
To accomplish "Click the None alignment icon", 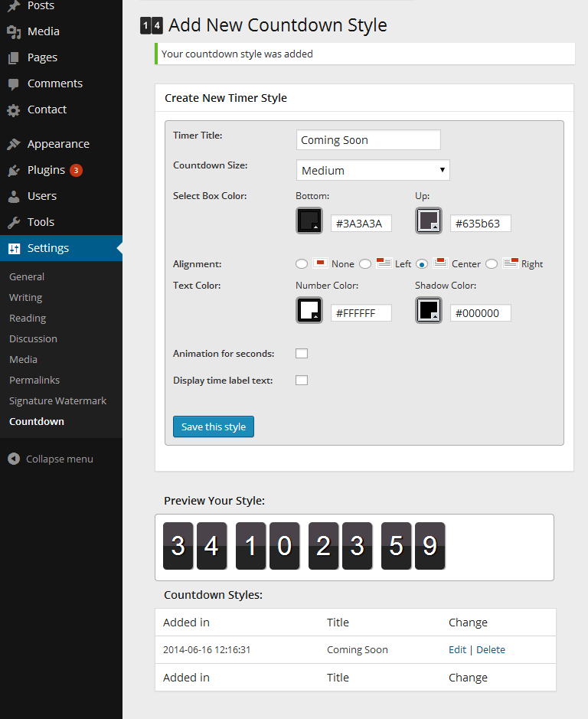I will pyautogui.click(x=320, y=263).
